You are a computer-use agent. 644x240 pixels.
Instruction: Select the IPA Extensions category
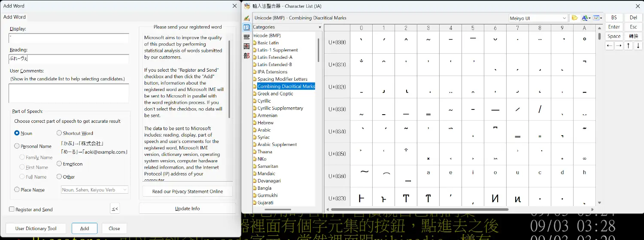[x=272, y=72]
